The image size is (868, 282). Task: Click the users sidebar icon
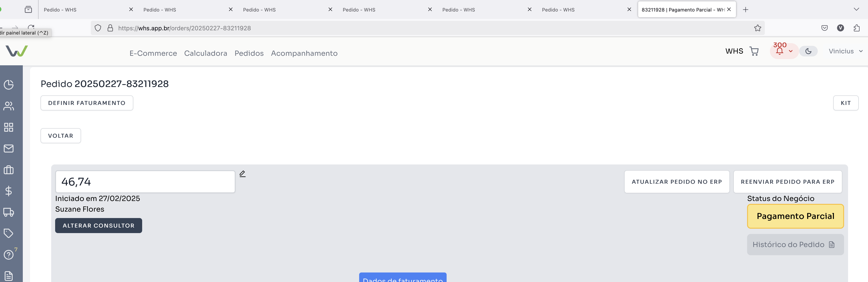[x=9, y=106]
